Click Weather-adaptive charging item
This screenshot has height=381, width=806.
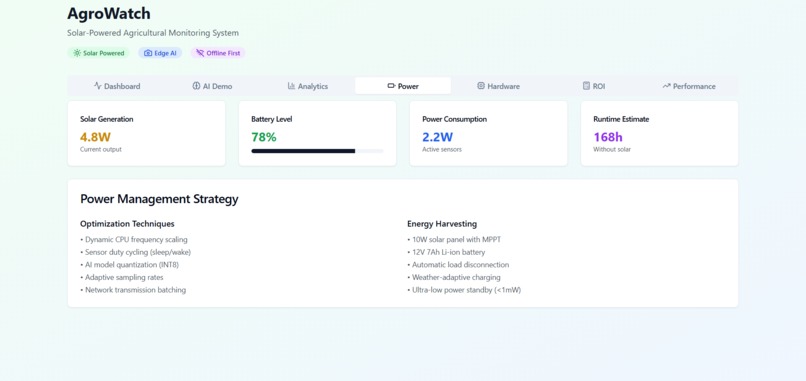454,277
